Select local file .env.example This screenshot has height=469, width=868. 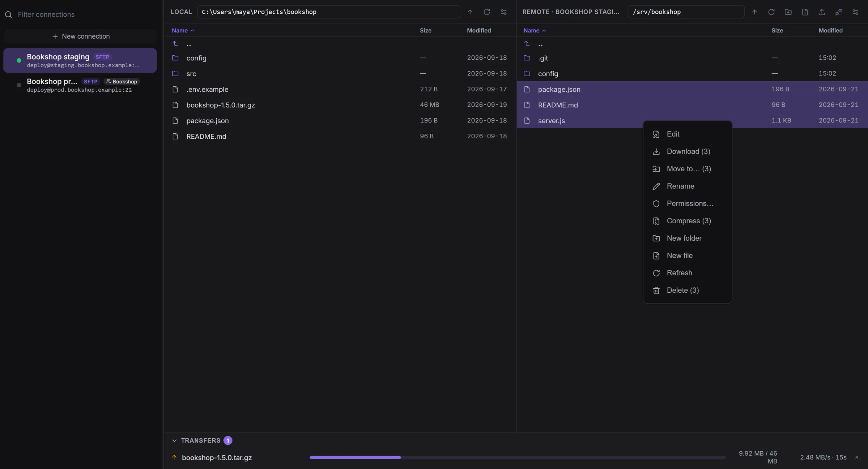[340, 89]
